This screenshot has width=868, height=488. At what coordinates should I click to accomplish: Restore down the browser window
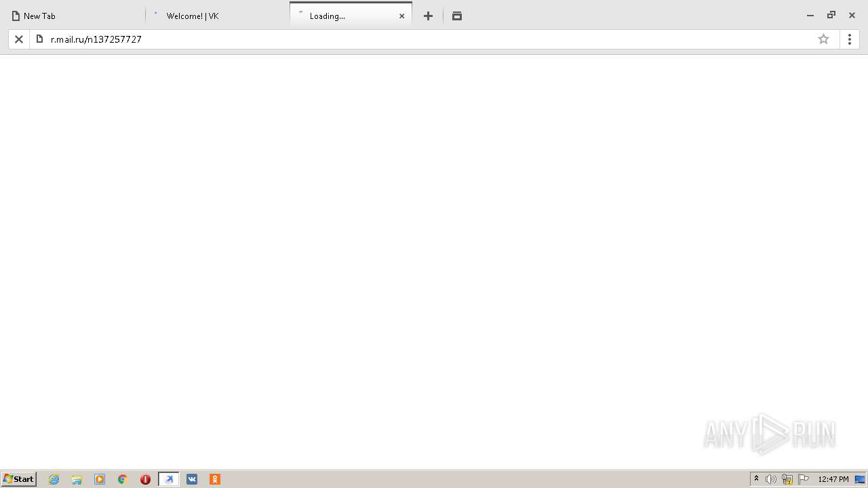click(x=831, y=16)
